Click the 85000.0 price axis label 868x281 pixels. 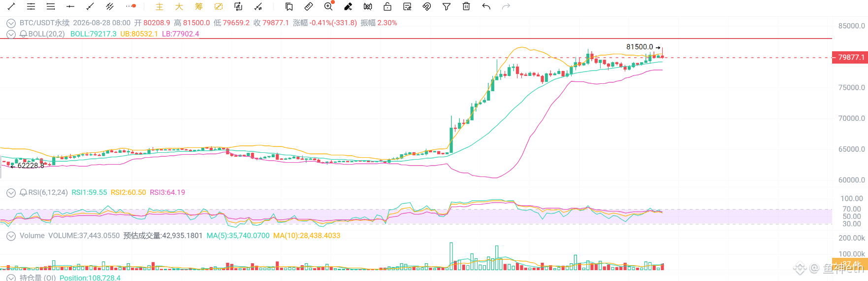coord(852,26)
